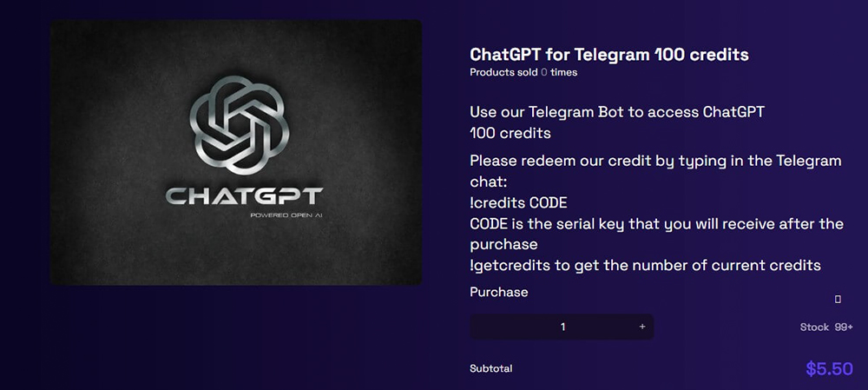Click the 'Products sold 0 times' text
Screen dimensions: 868x390
(523, 72)
